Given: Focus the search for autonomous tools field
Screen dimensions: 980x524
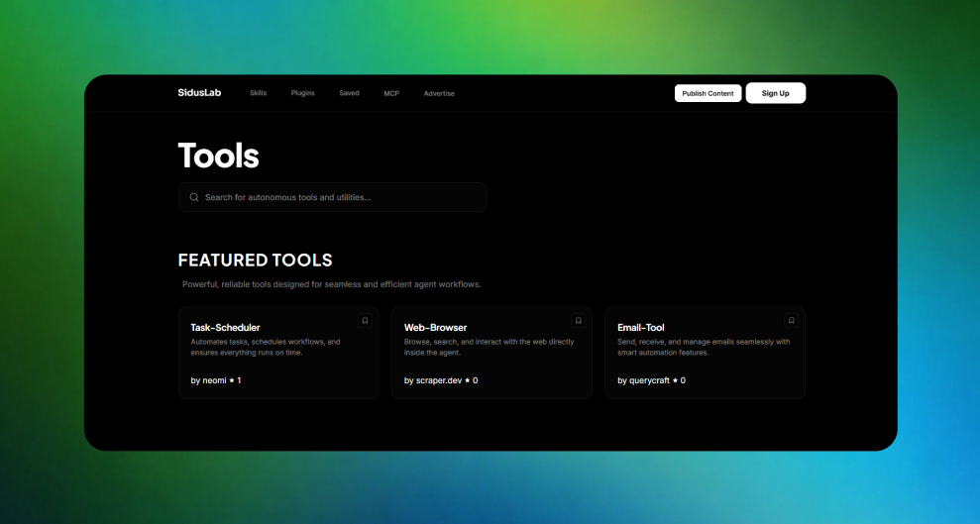Looking at the screenshot, I should tap(333, 197).
